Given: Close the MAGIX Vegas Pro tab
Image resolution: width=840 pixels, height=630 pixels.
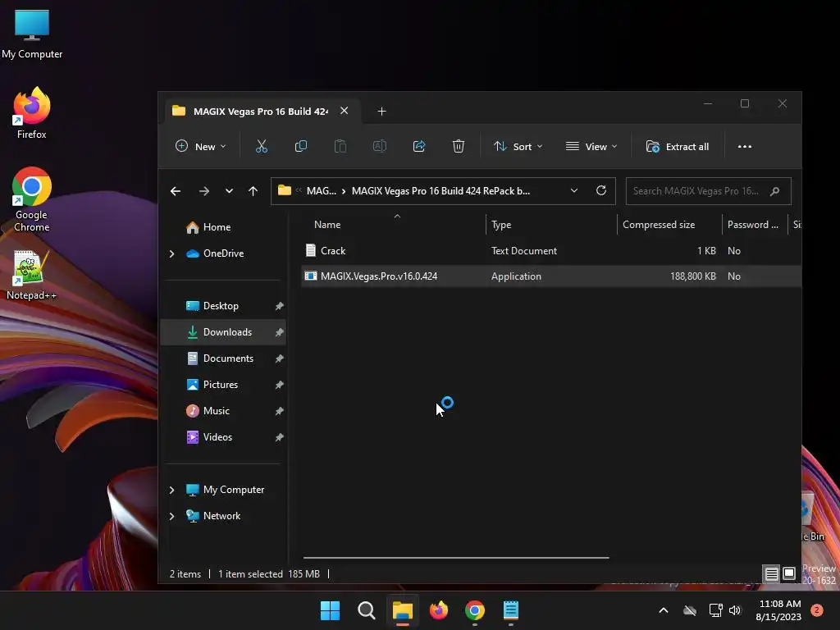Looking at the screenshot, I should [x=344, y=111].
